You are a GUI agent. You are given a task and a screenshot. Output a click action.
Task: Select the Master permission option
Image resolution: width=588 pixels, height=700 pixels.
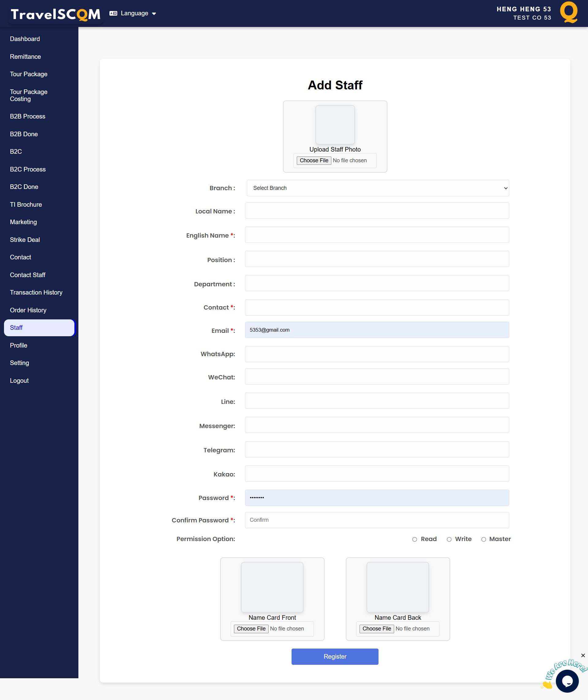483,539
